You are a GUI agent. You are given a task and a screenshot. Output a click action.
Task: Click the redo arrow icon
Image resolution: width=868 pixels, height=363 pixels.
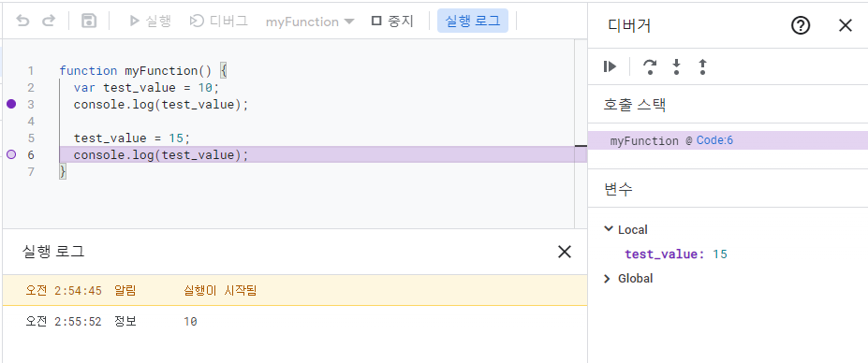click(x=49, y=21)
